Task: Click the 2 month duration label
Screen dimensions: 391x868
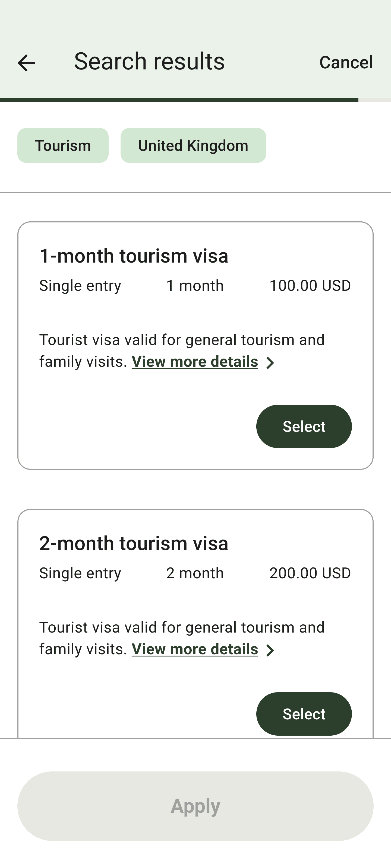Action: 195,573
